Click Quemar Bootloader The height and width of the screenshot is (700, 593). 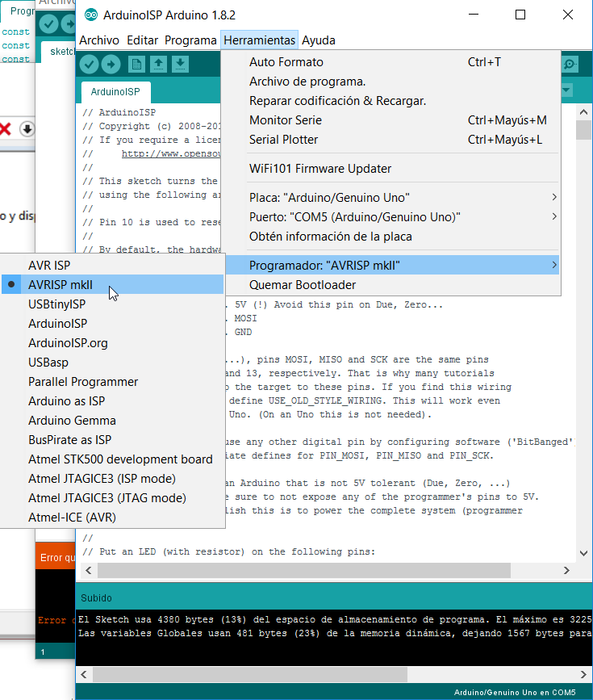[x=390, y=285]
